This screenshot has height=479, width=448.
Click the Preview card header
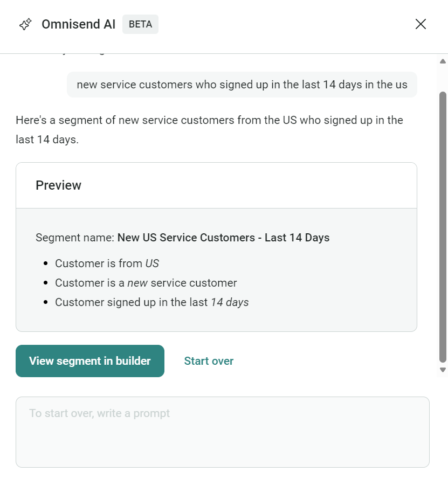tap(58, 185)
